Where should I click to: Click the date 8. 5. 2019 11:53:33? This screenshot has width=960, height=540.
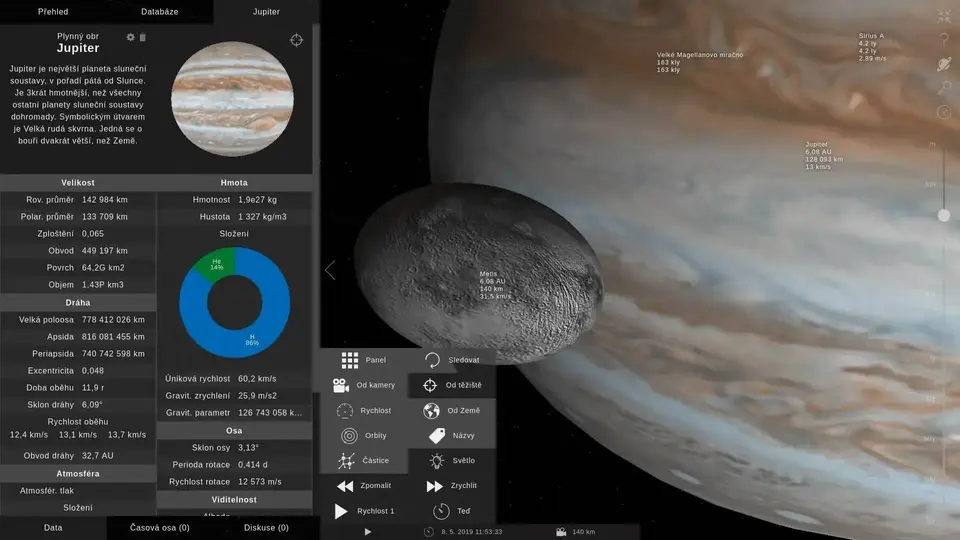pos(471,532)
